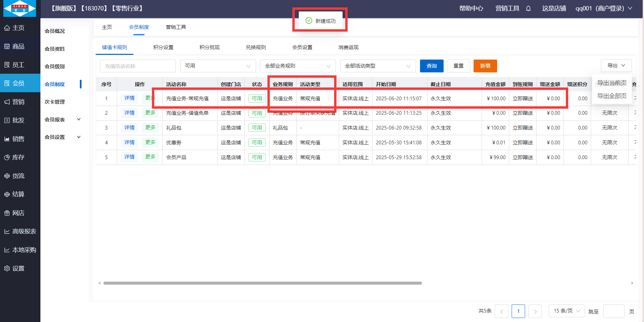
Task: Switch to the 兑换规则 tab
Action: [x=256, y=47]
